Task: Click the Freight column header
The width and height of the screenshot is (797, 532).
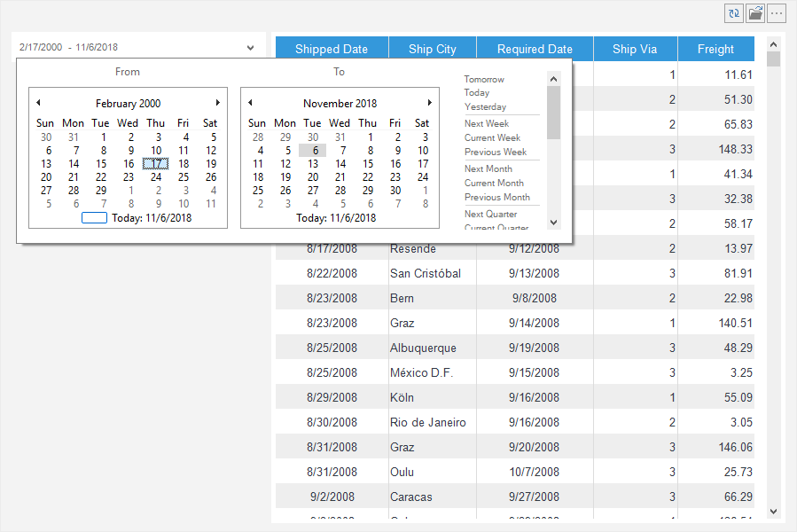Action: 715,49
